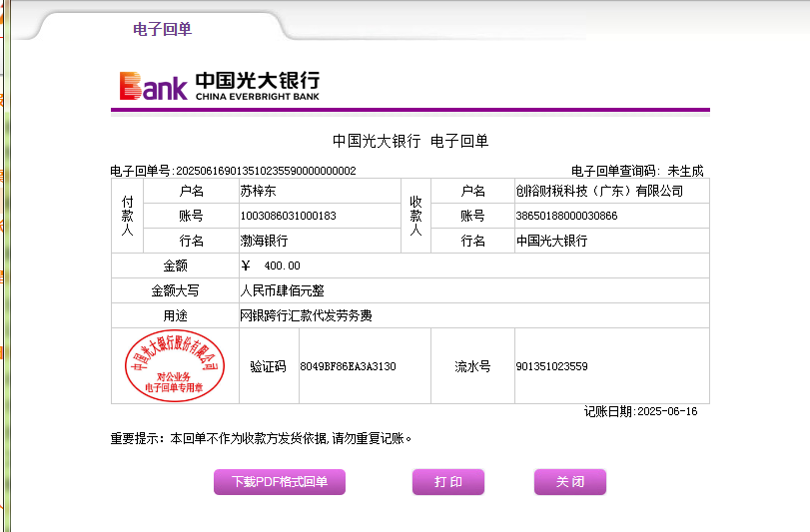Click the payee account 38650188000030866

(x=566, y=216)
